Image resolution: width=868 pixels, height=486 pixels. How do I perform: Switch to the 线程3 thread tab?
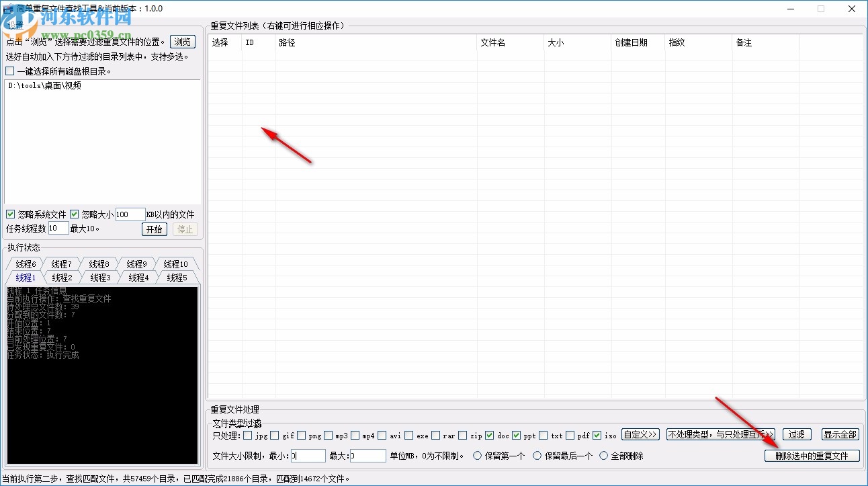click(x=99, y=277)
